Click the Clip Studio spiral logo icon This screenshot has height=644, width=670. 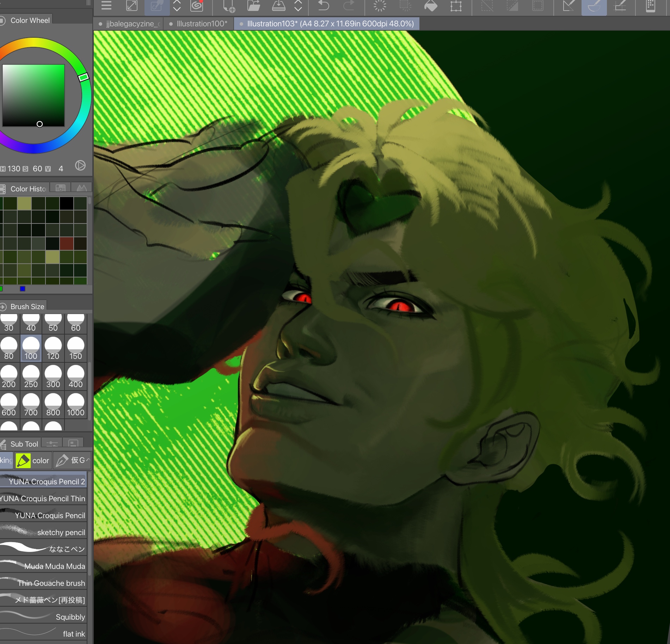(197, 6)
